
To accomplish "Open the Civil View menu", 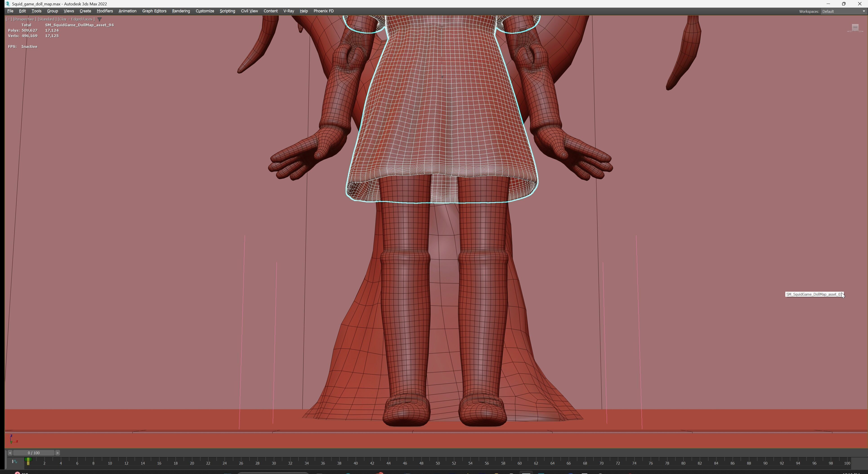I will [249, 11].
